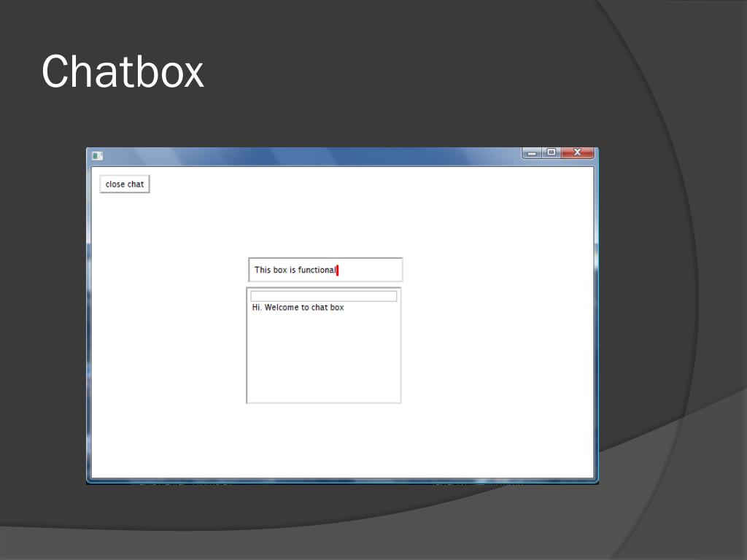Focus the field containing "This box is functional"

coord(325,270)
